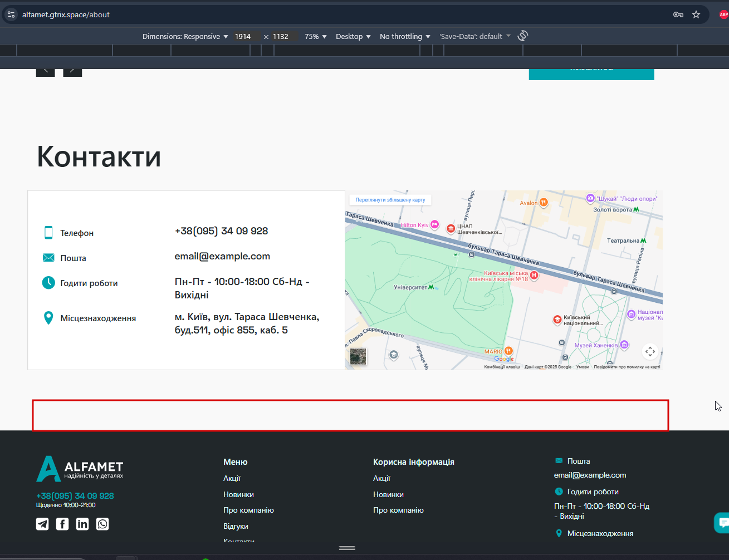The image size is (729, 560).
Task: Open the No throttling dropdown
Action: tap(405, 37)
